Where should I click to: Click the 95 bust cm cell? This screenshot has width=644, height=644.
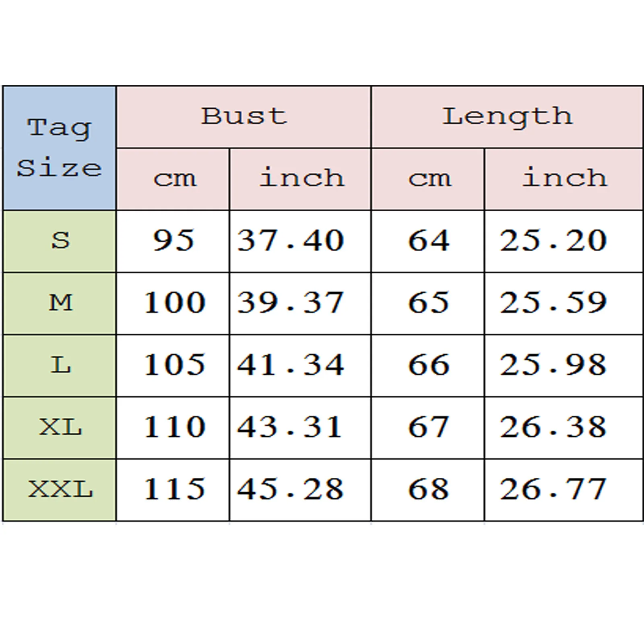tap(173, 241)
